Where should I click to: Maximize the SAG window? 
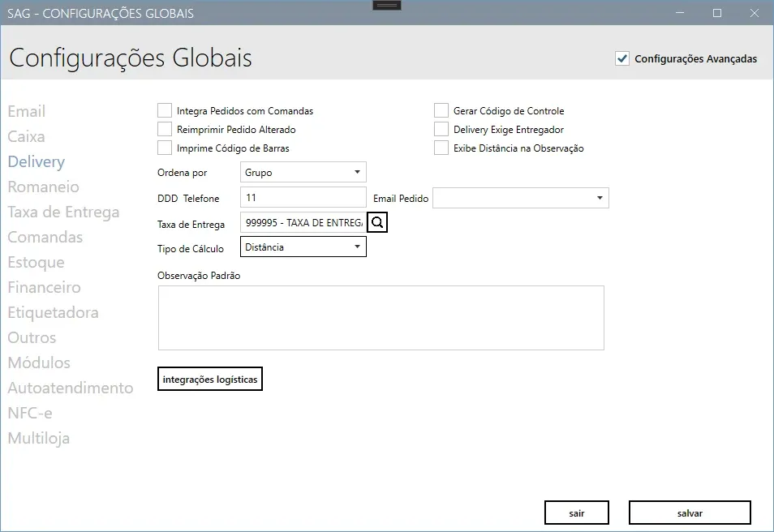click(717, 13)
